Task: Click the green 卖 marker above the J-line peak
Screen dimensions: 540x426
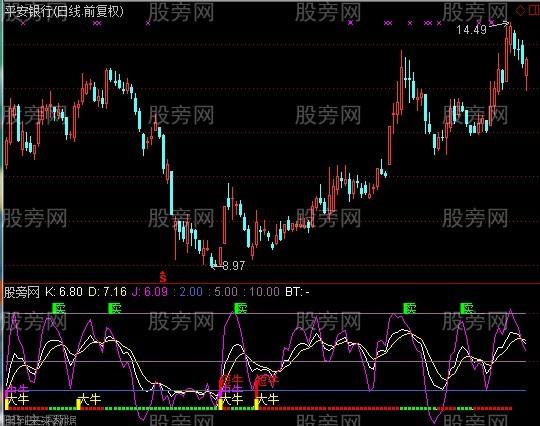Action: click(x=241, y=308)
